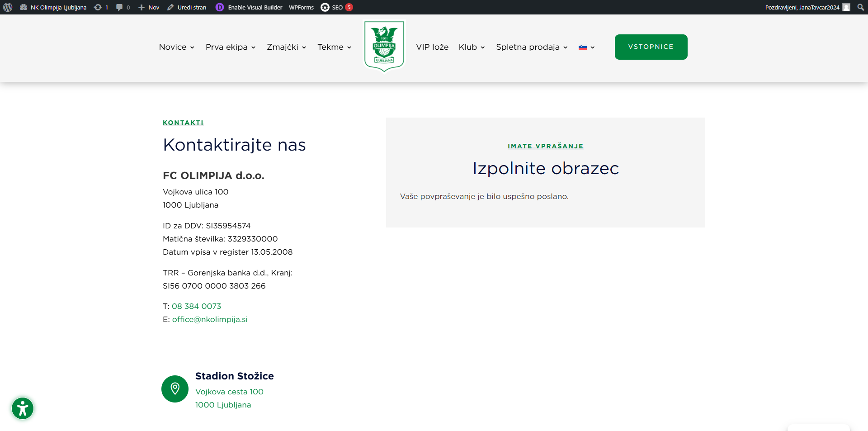Viewport: 868px width, 431px height.
Task: Click the Matična številka: 3329330000 line
Action: [x=220, y=239]
